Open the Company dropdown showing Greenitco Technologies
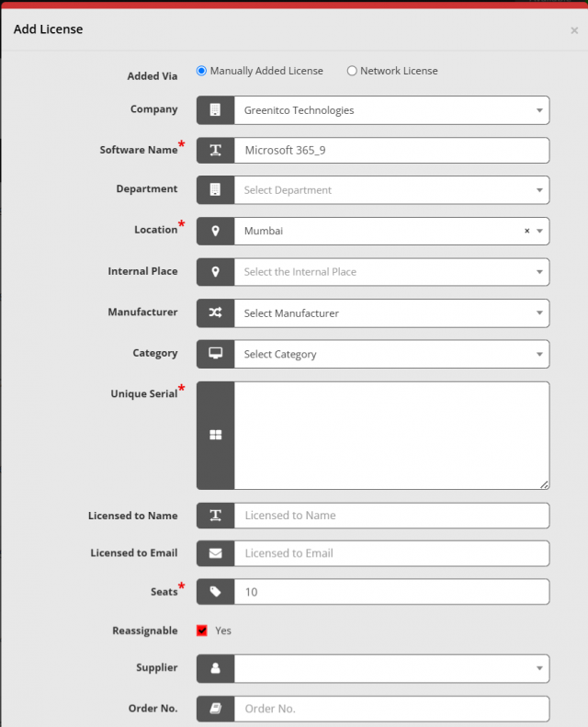The image size is (588, 727). [391, 110]
